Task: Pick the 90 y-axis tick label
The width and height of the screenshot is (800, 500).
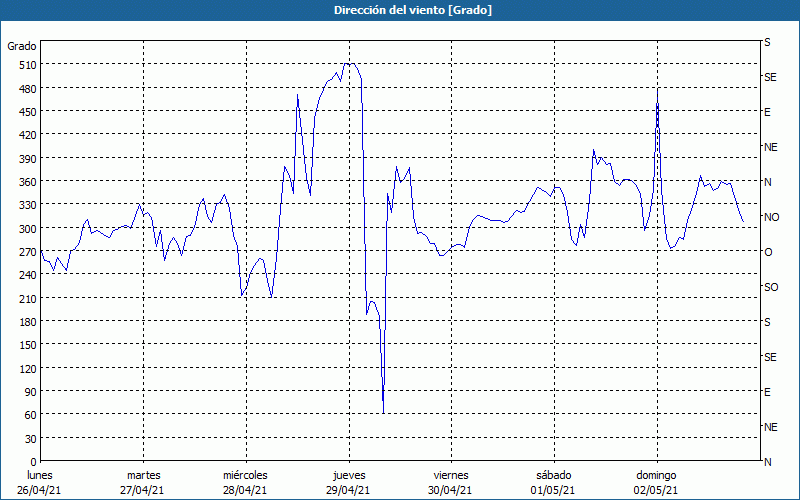Action: pyautogui.click(x=31, y=392)
